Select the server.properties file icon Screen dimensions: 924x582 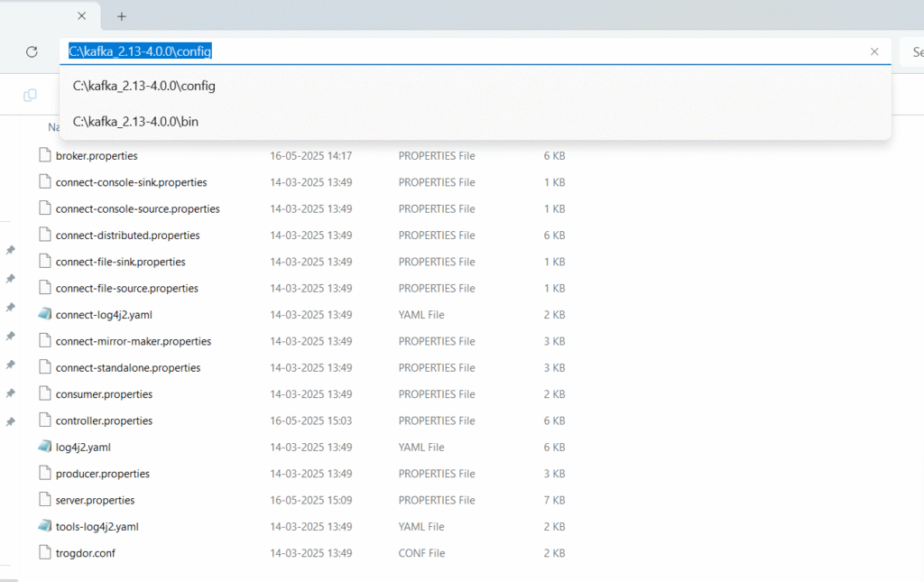(45, 500)
